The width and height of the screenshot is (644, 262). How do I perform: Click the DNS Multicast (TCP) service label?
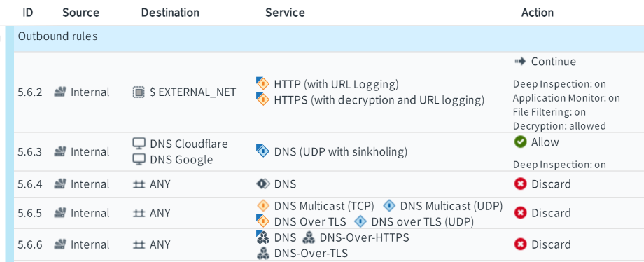click(324, 206)
